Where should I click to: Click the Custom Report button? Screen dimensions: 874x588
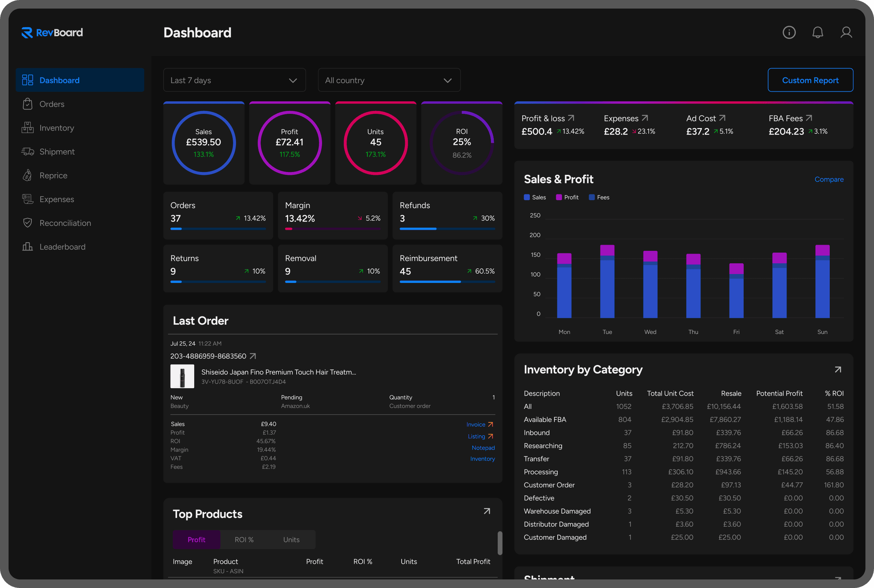(810, 80)
